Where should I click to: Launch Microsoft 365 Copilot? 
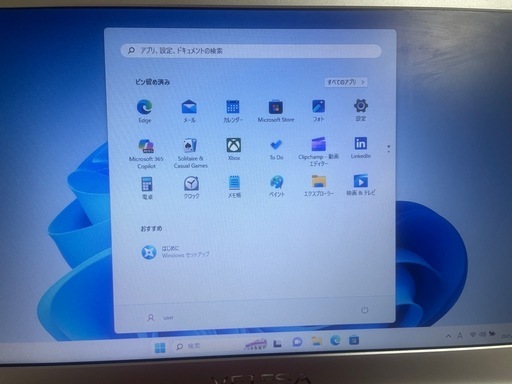146,153
